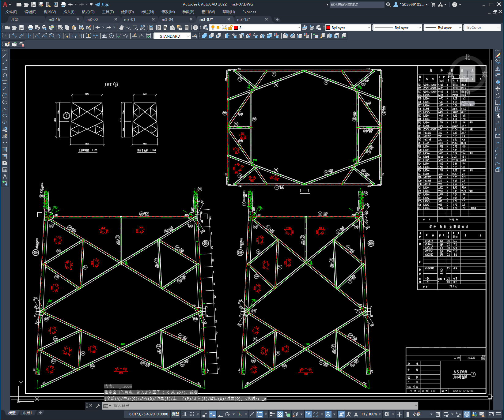Click the Share (共享) button
504x420 pixels.
coord(102,5)
